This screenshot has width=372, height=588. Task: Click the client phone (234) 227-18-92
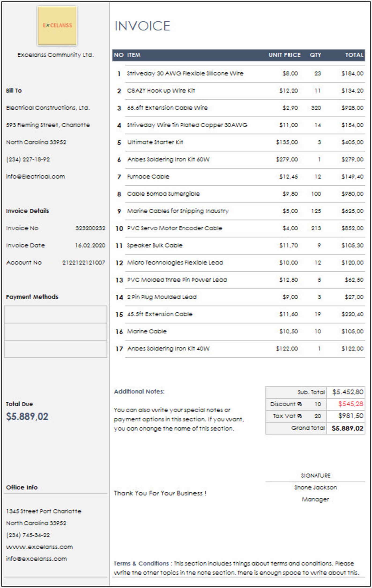point(28,159)
